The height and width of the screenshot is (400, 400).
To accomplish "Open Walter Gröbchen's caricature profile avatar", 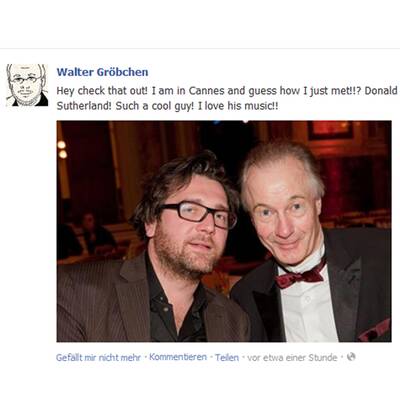I will coord(27,85).
